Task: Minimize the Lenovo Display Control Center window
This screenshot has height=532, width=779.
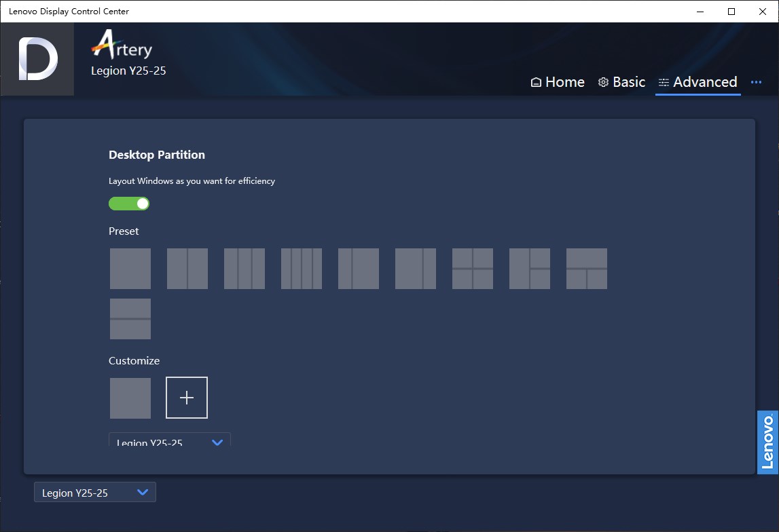Action: point(700,12)
